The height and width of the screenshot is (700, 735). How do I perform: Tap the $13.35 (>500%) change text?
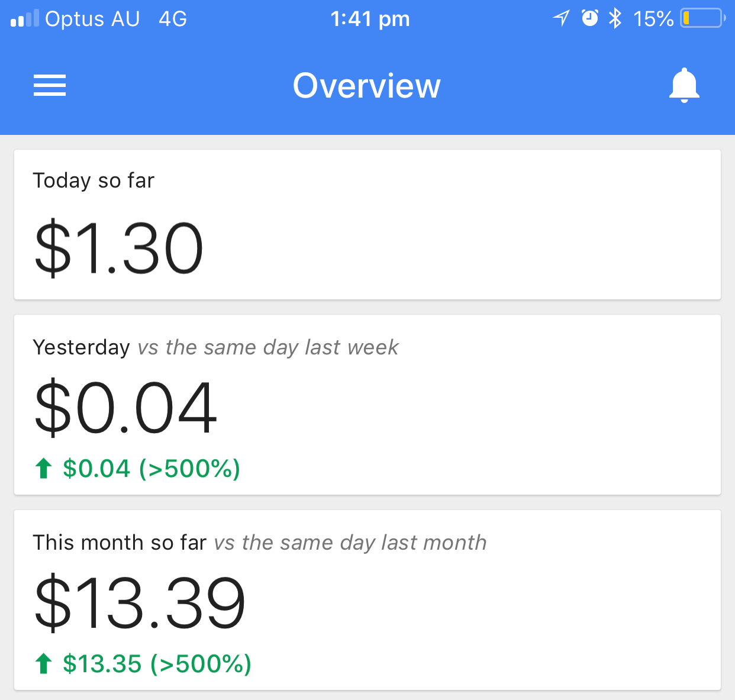click(x=157, y=664)
